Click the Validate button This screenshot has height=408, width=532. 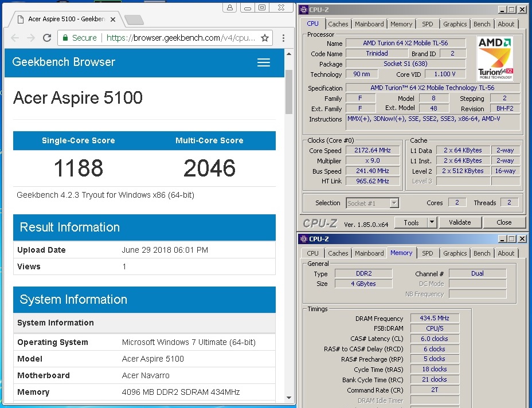pos(460,222)
